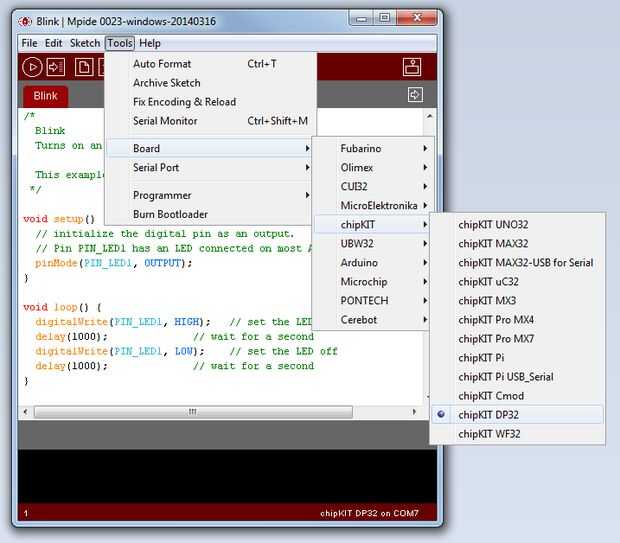
Task: Select Burn Bootloader
Action: click(210, 214)
